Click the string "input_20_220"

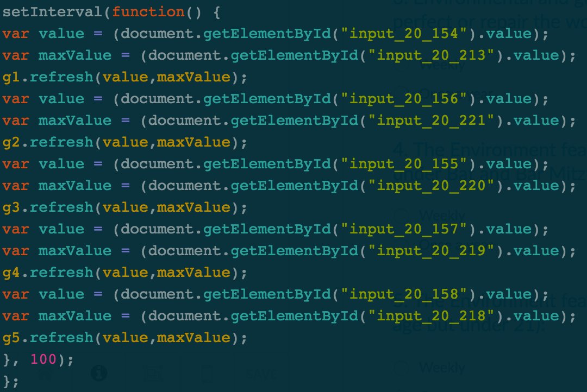[431, 186]
